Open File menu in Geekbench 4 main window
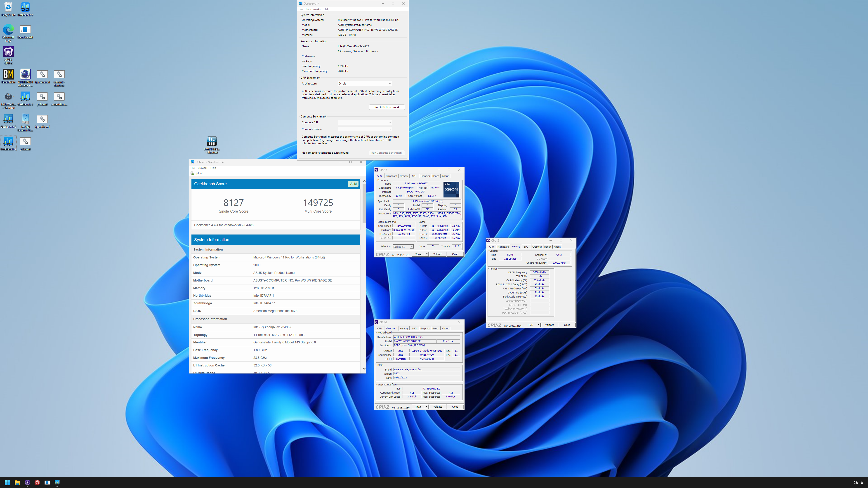 click(x=301, y=9)
